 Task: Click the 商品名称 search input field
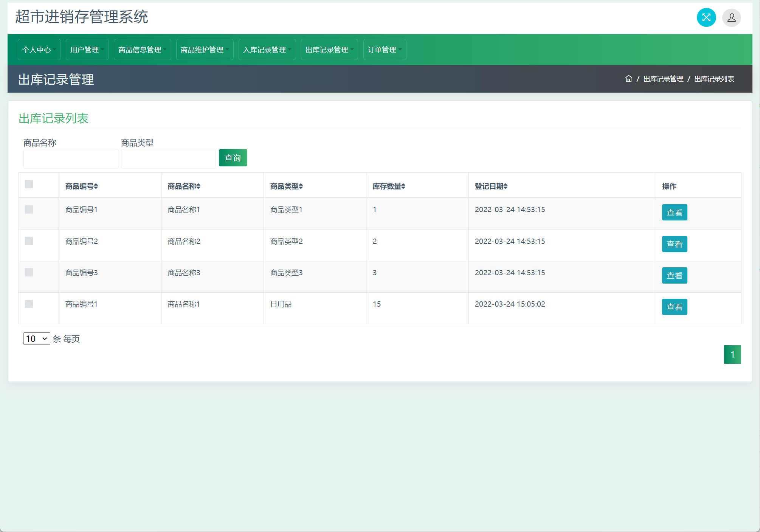(x=71, y=158)
